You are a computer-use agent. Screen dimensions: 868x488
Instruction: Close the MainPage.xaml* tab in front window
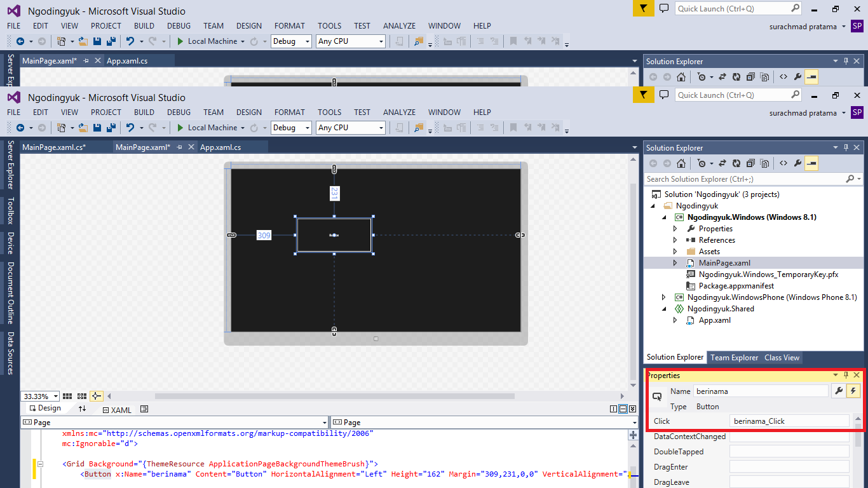click(x=190, y=147)
